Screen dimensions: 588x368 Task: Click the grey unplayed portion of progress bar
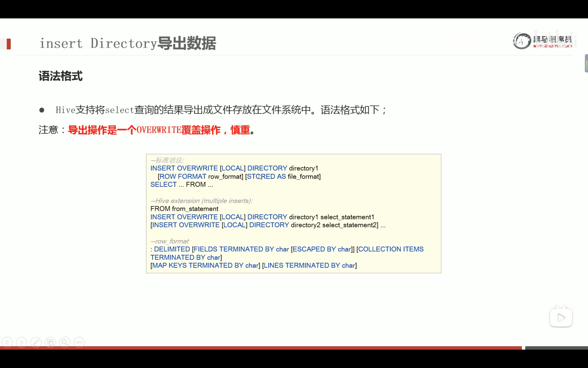click(x=556, y=348)
